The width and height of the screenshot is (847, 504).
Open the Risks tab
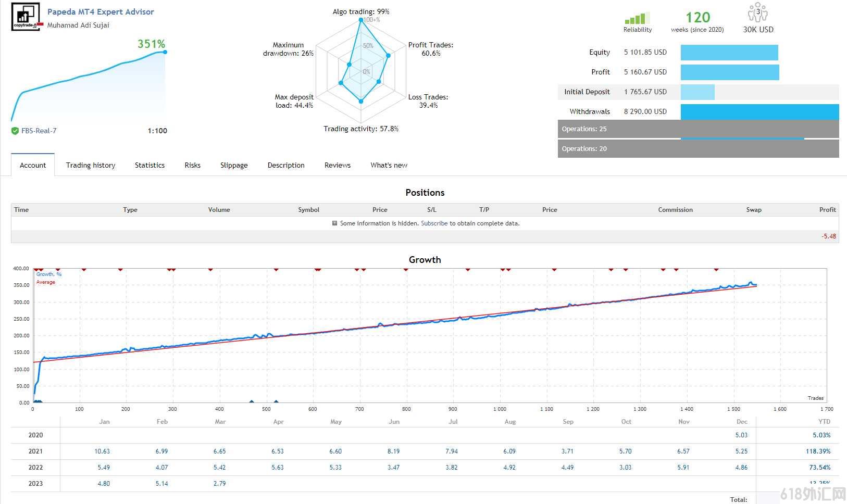point(192,165)
